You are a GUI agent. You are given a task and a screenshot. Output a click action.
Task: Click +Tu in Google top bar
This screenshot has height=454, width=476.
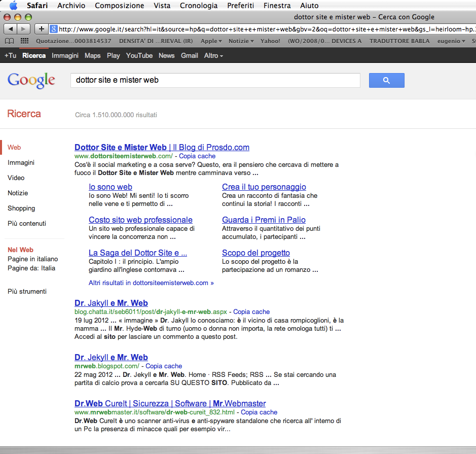pyautogui.click(x=10, y=56)
